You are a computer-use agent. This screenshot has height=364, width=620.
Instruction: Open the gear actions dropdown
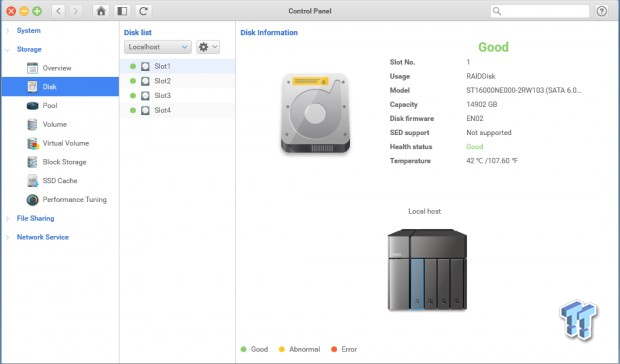click(208, 47)
